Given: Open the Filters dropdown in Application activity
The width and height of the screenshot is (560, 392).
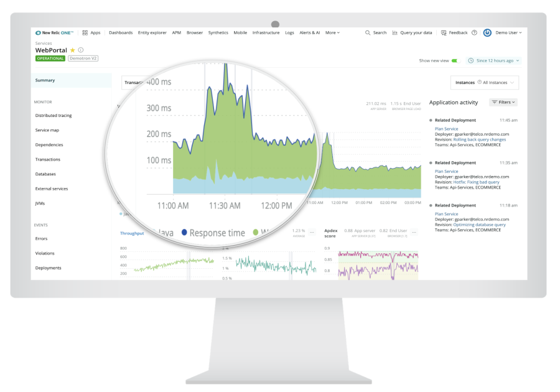Looking at the screenshot, I should point(503,102).
